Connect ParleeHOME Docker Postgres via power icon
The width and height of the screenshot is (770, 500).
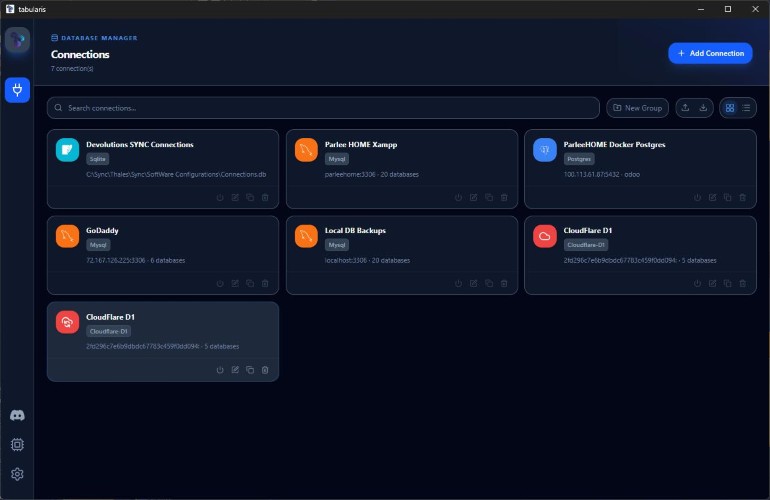(x=697, y=197)
